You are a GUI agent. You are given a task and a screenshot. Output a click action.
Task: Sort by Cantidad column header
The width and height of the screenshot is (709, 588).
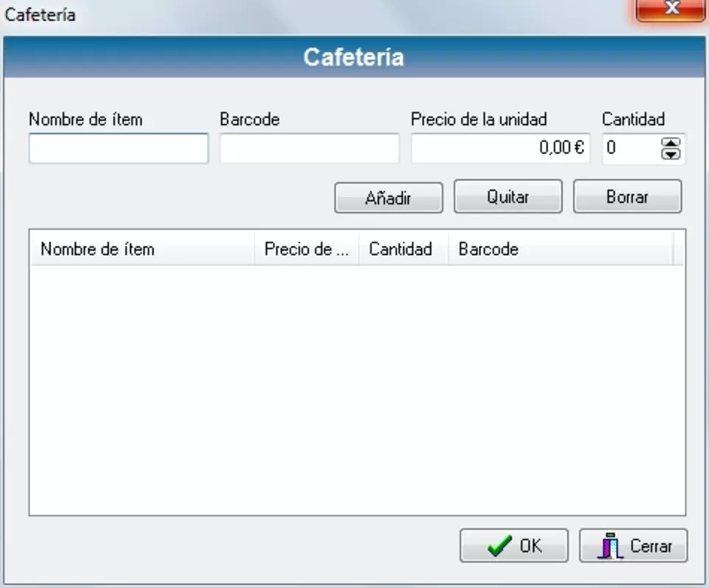404,249
